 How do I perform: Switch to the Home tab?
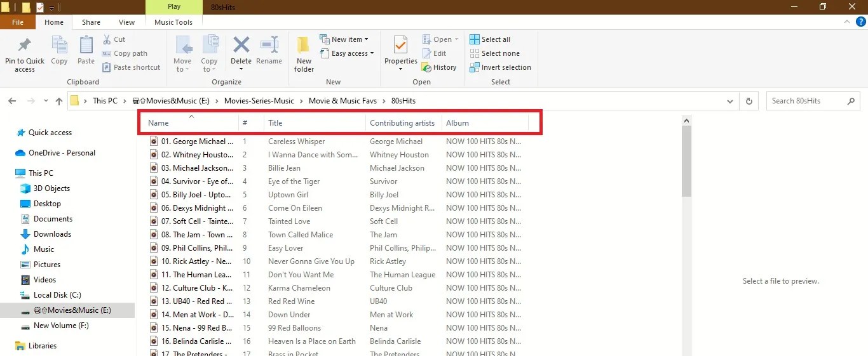coord(54,22)
